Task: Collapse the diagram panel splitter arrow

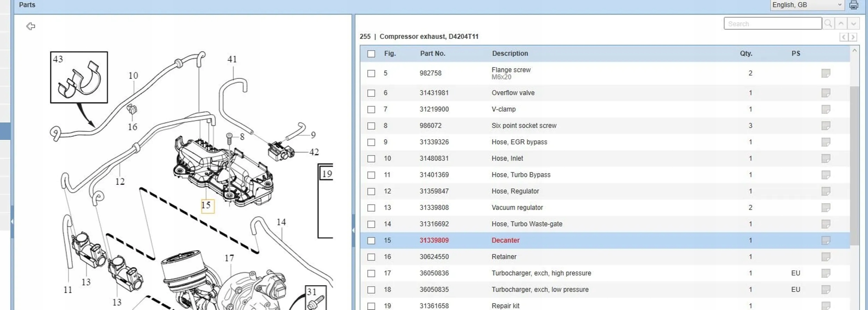Action: [x=353, y=230]
